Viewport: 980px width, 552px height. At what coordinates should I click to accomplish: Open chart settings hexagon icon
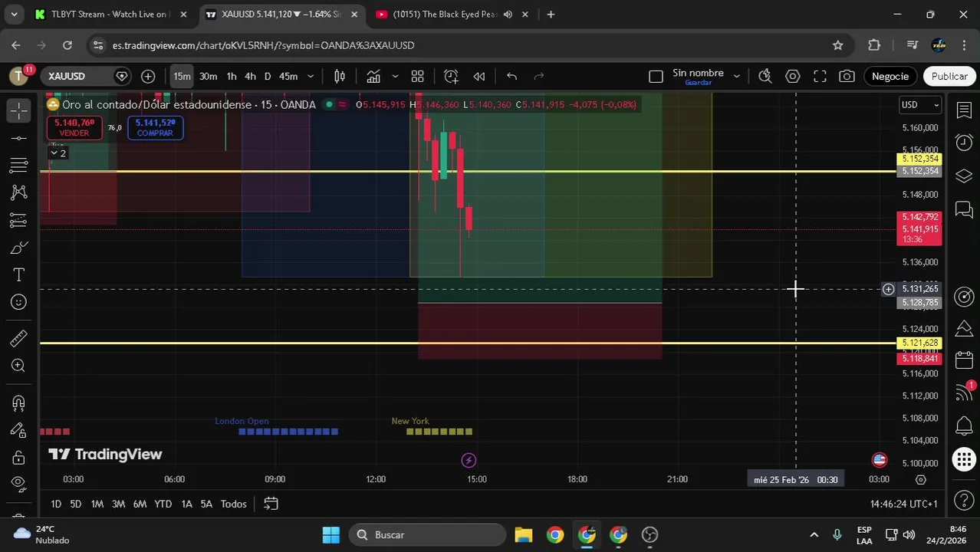coord(793,76)
